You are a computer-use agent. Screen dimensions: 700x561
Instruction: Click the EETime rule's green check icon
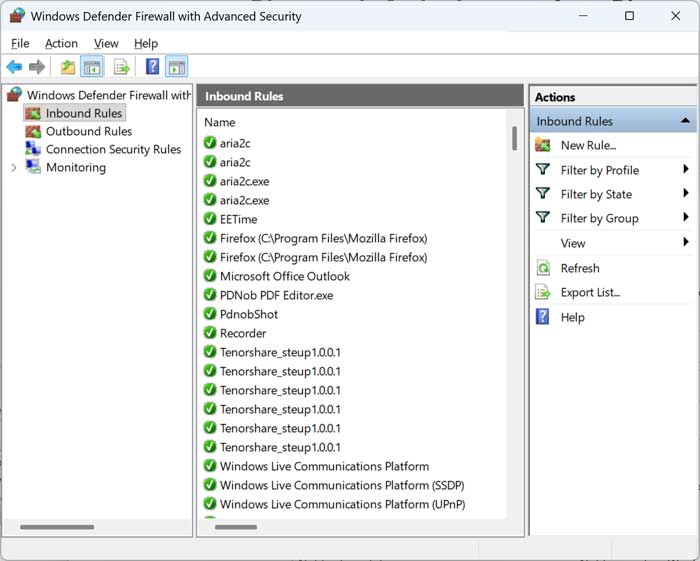210,219
